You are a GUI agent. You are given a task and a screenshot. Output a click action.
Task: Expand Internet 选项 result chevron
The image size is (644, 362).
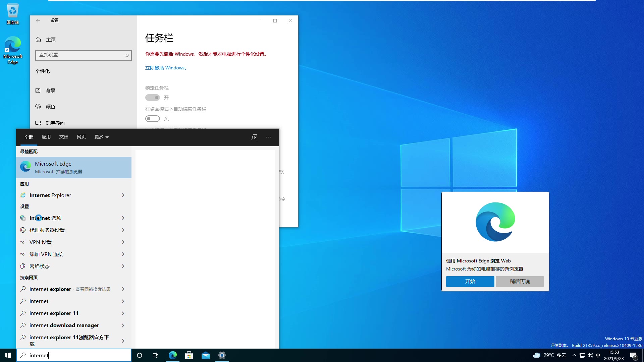pyautogui.click(x=123, y=218)
